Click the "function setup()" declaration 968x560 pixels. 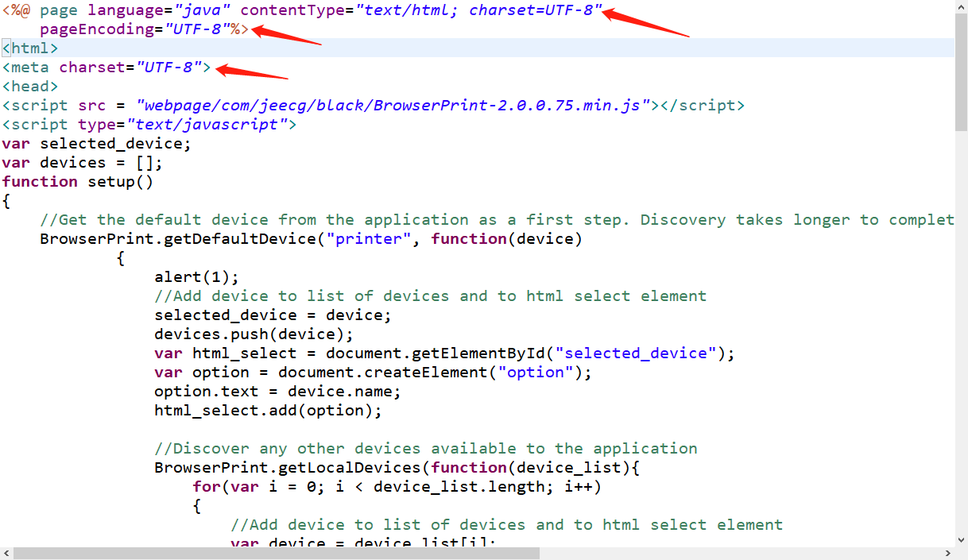click(78, 182)
